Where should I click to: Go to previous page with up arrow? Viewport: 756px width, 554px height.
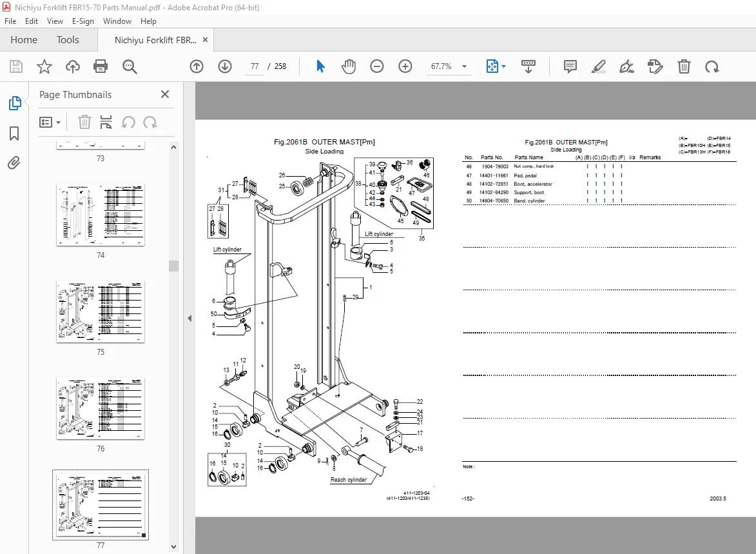tap(196, 66)
